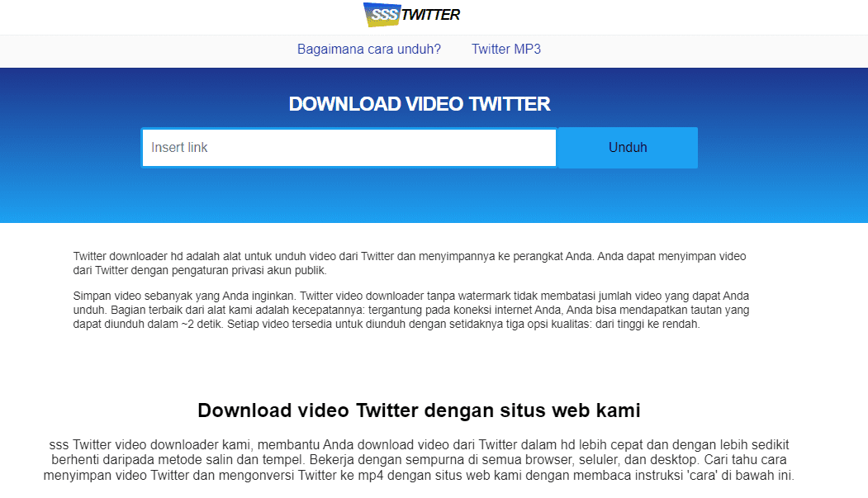Focus the 'Insert link' input field
The width and height of the screenshot is (868, 498).
pos(349,148)
